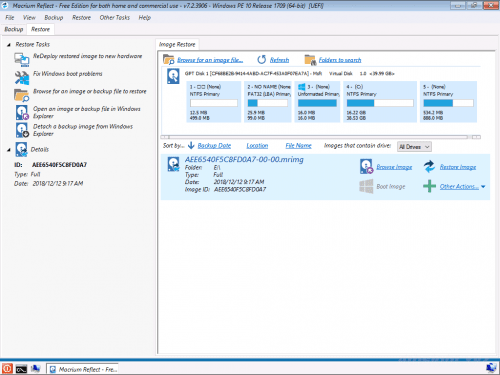The image size is (500, 375).
Task: Sort images by Location
Action: [x=257, y=146]
